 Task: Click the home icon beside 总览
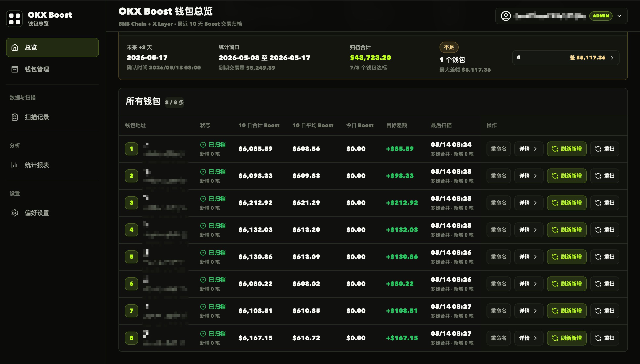15,47
